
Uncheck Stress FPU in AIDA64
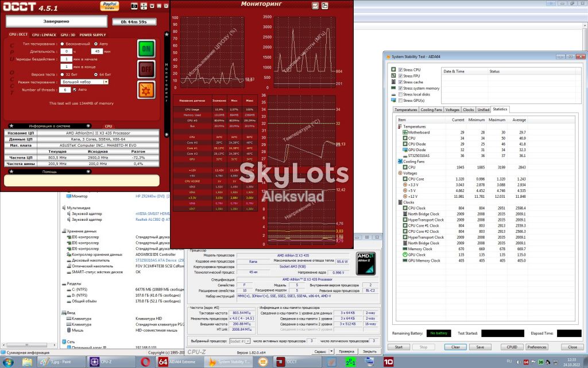[400, 76]
